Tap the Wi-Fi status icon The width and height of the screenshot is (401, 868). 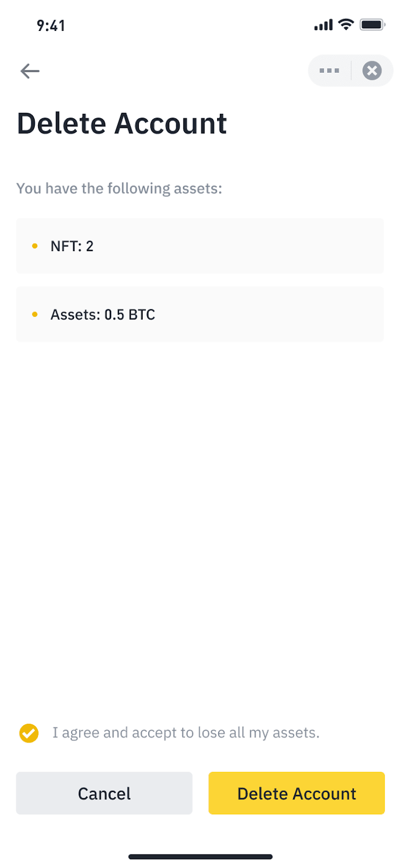click(346, 24)
